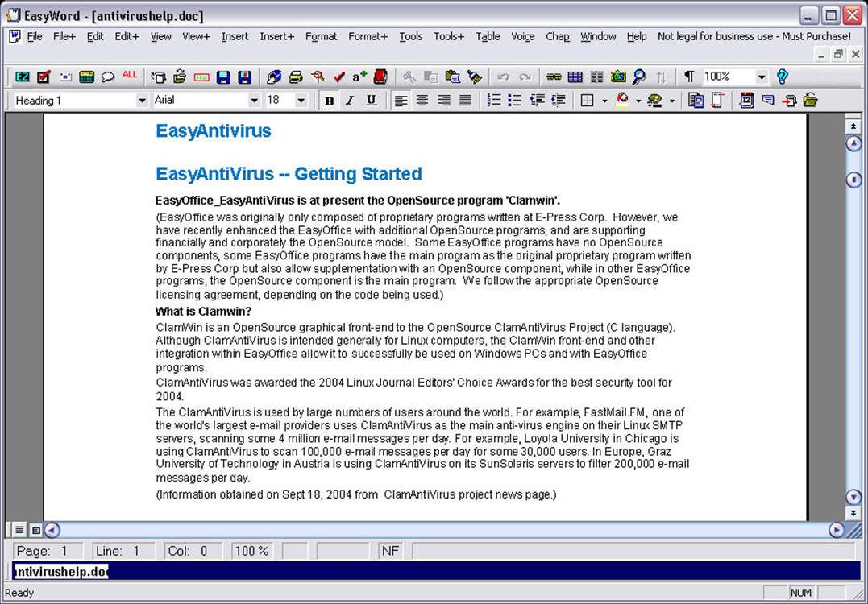Image resolution: width=868 pixels, height=604 pixels.
Task: Click the second floppy disk save-as icon
Action: coord(244,77)
